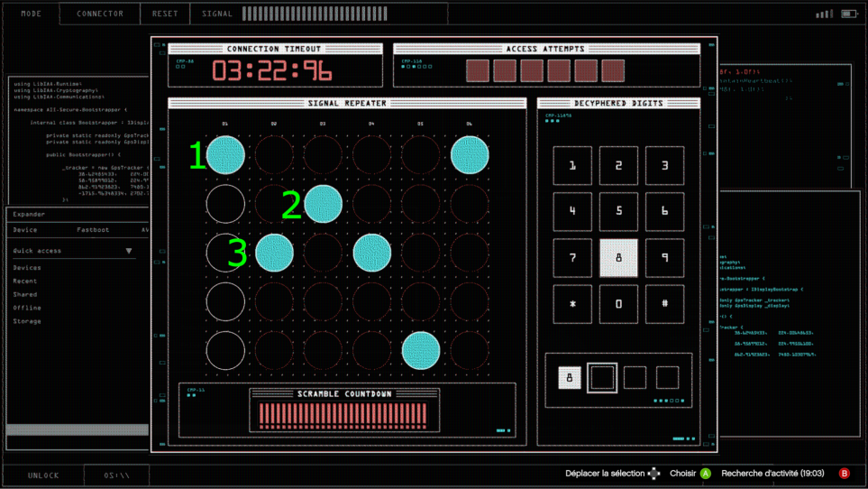Click the first red access attempt square
868x489 pixels.
tap(477, 70)
